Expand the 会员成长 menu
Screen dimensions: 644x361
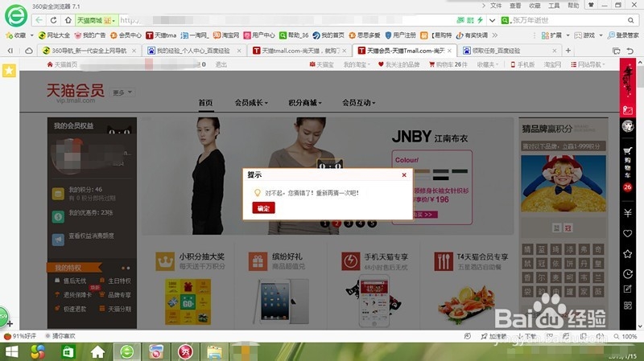(251, 103)
